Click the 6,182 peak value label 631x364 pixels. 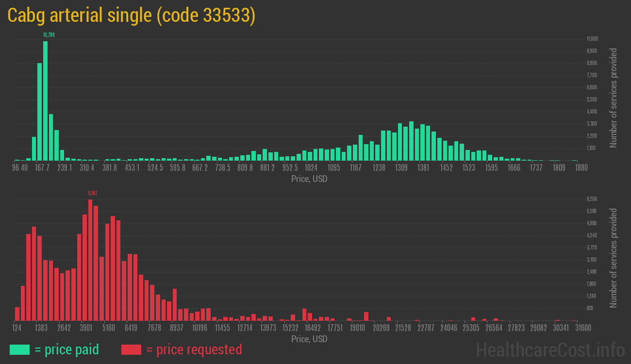coord(93,193)
